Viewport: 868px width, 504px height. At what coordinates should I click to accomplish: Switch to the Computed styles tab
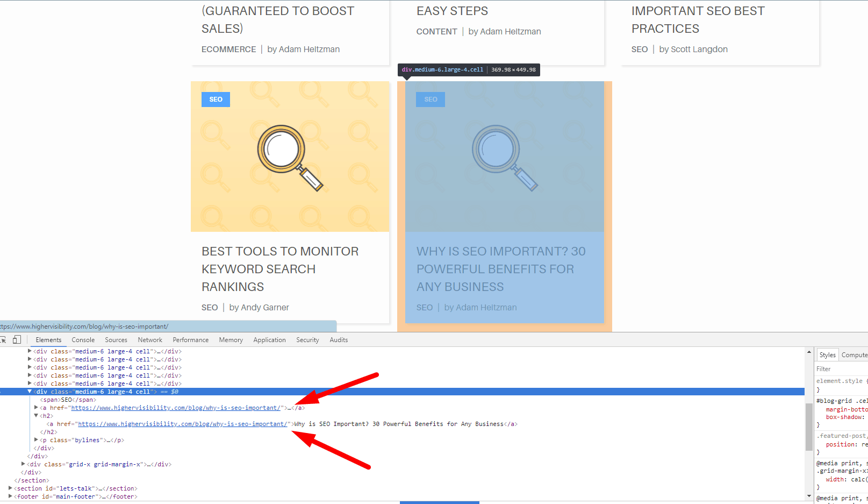pyautogui.click(x=854, y=354)
